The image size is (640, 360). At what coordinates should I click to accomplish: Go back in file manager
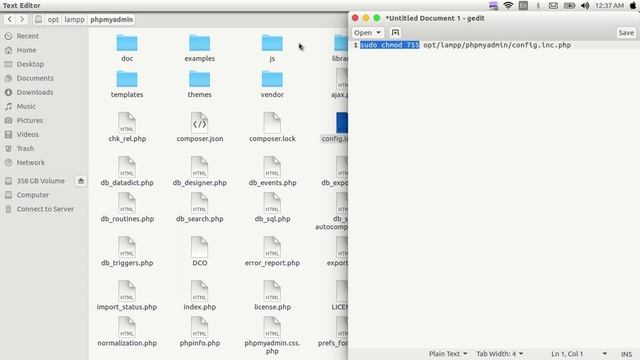(x=10, y=19)
